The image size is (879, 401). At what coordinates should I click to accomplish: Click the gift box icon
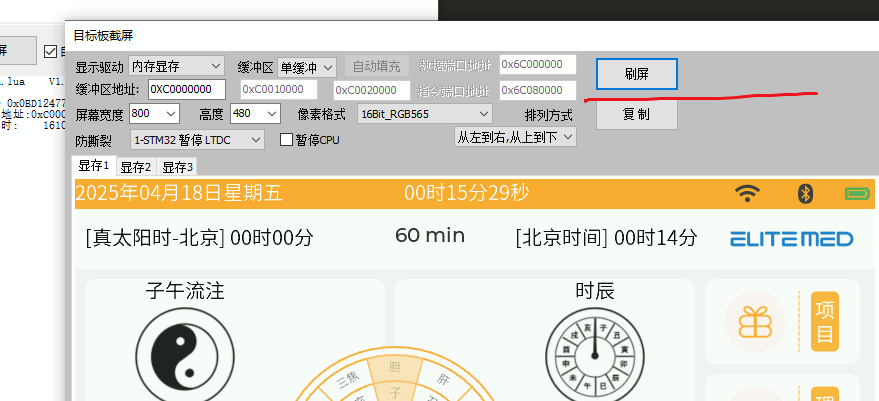click(754, 322)
